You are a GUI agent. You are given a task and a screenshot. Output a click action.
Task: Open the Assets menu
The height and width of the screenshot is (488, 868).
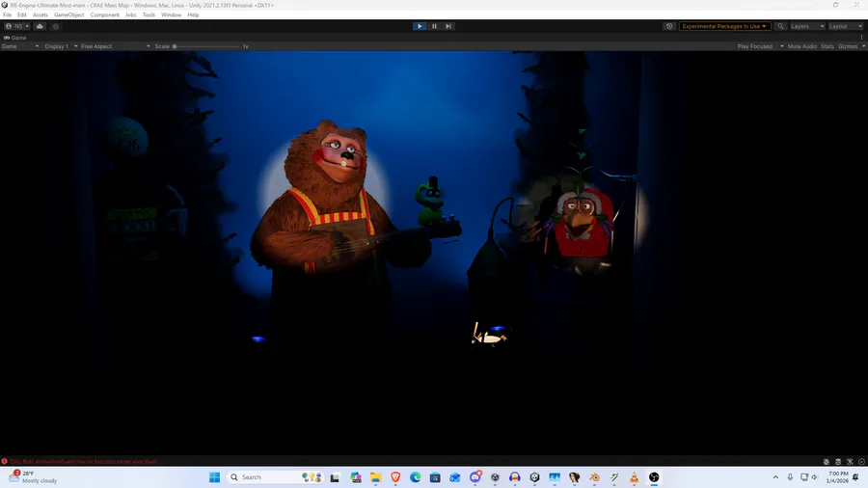(40, 14)
